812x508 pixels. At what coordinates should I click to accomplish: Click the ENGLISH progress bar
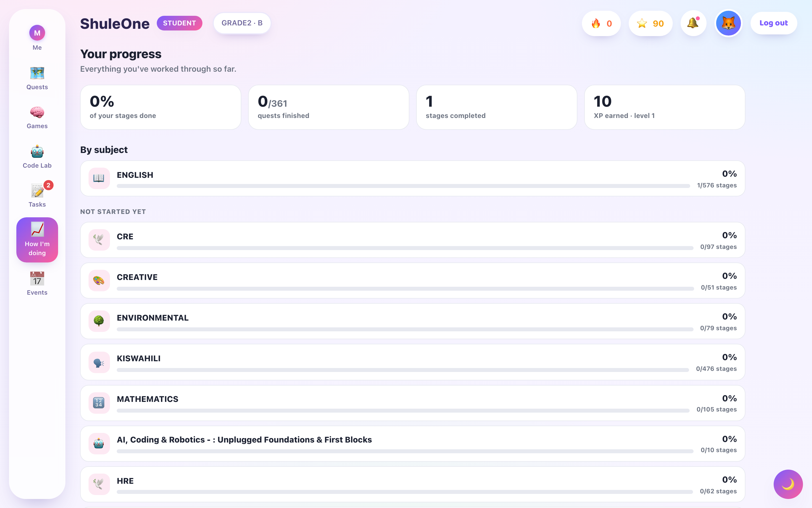[403, 186]
